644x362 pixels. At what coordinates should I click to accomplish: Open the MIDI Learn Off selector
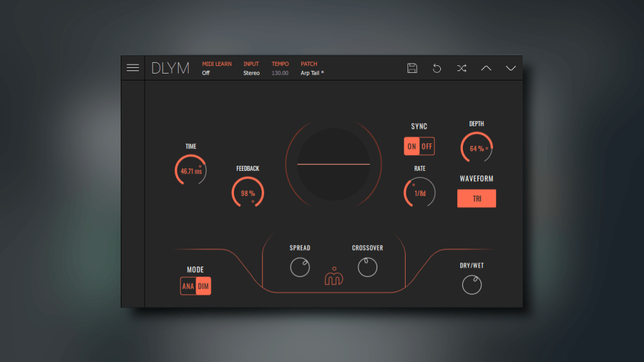(x=206, y=73)
